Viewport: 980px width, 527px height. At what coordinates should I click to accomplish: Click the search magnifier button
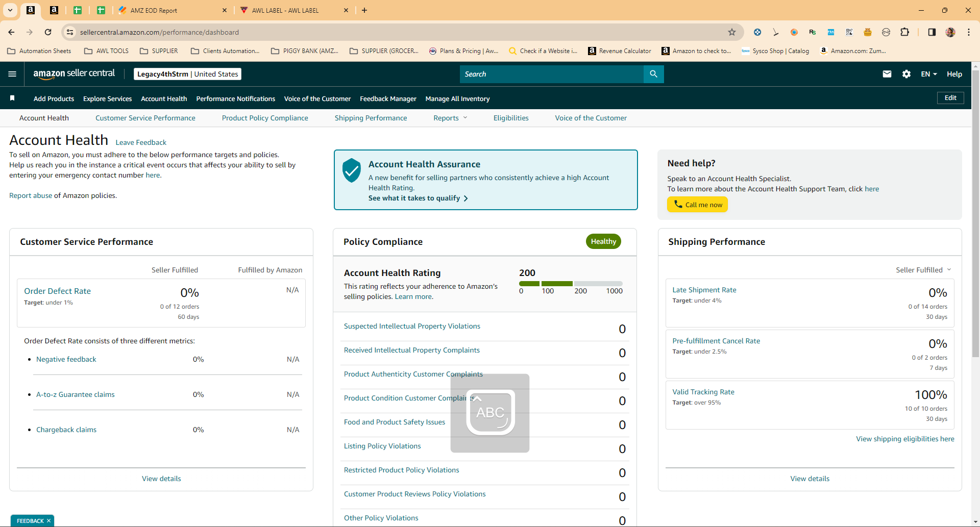(x=653, y=74)
